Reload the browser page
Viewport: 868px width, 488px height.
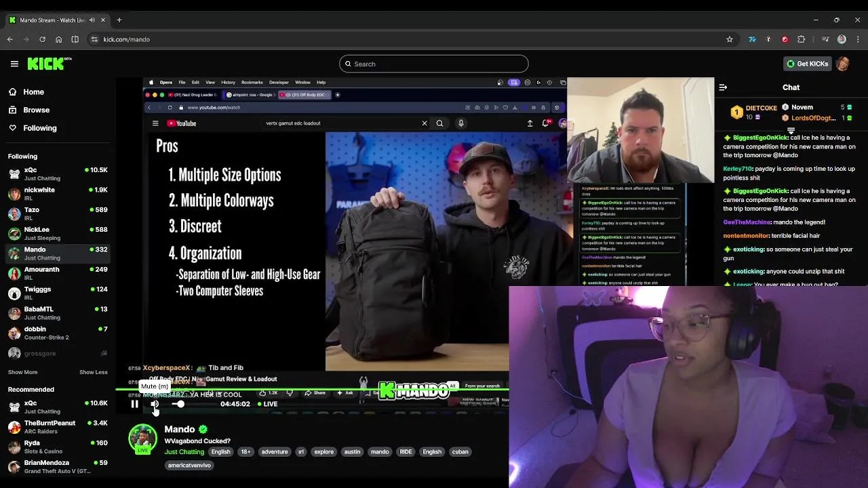tap(43, 39)
